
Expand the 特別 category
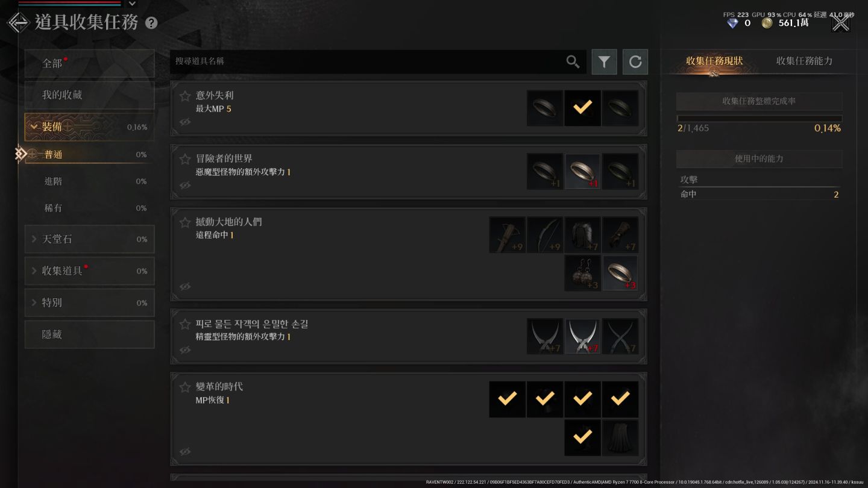tap(89, 302)
